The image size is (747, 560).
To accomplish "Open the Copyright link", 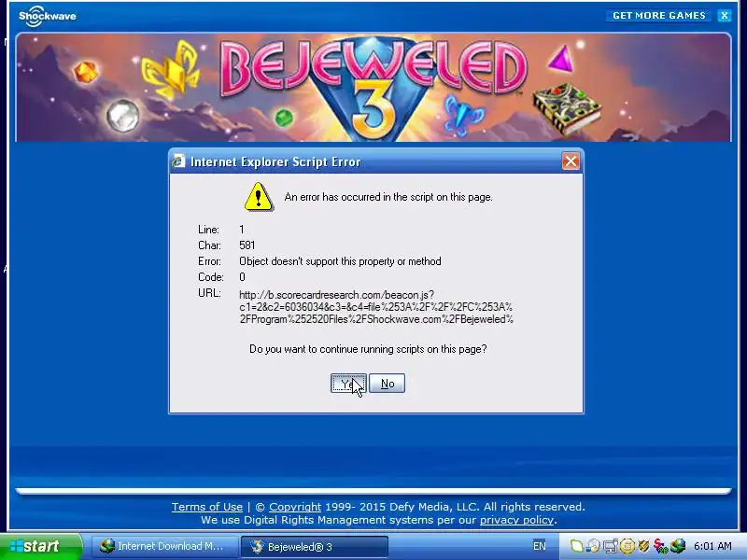I will pyautogui.click(x=295, y=507).
